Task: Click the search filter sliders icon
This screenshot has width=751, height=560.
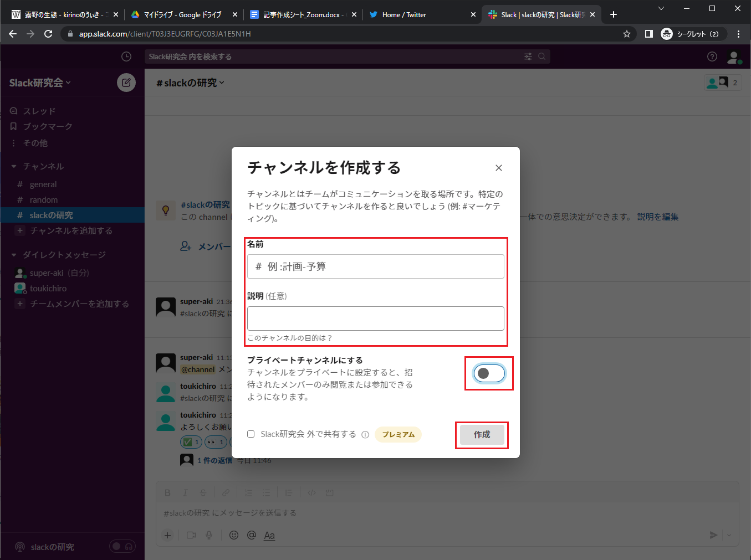Action: (528, 56)
